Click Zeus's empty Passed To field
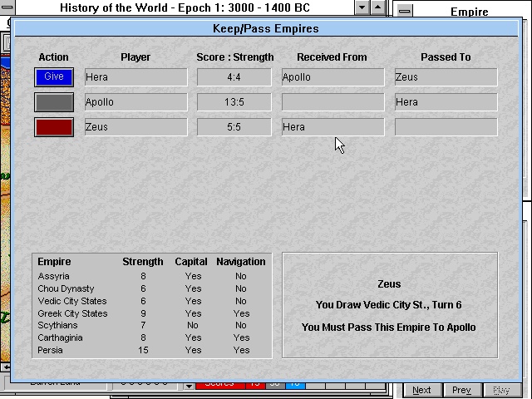This screenshot has width=532, height=399. [446, 127]
